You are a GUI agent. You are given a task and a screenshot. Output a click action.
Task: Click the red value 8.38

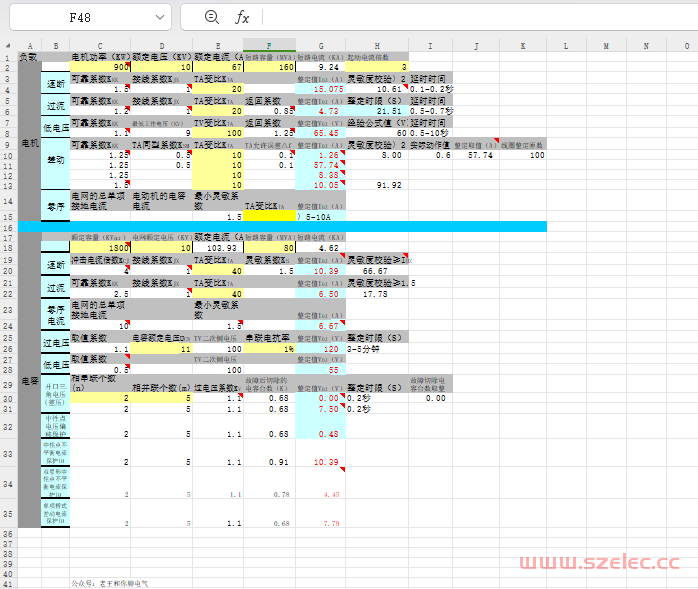321,175
